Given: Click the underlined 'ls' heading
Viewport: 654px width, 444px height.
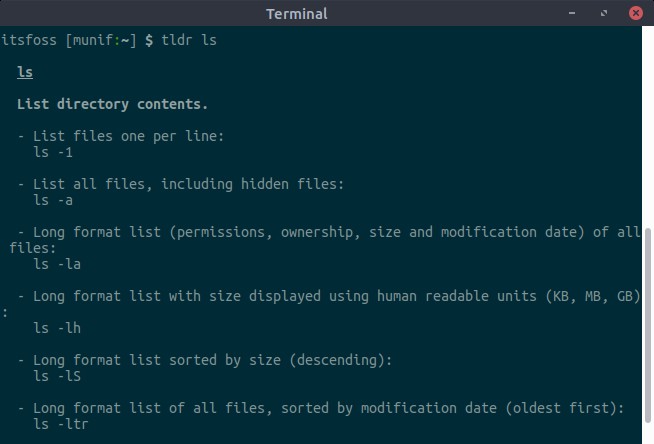Looking at the screenshot, I should point(25,72).
